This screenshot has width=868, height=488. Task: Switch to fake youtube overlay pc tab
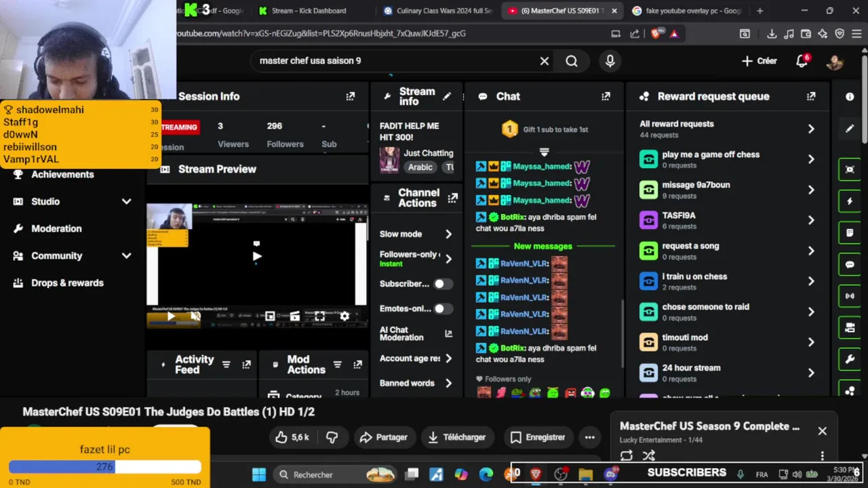[687, 11]
